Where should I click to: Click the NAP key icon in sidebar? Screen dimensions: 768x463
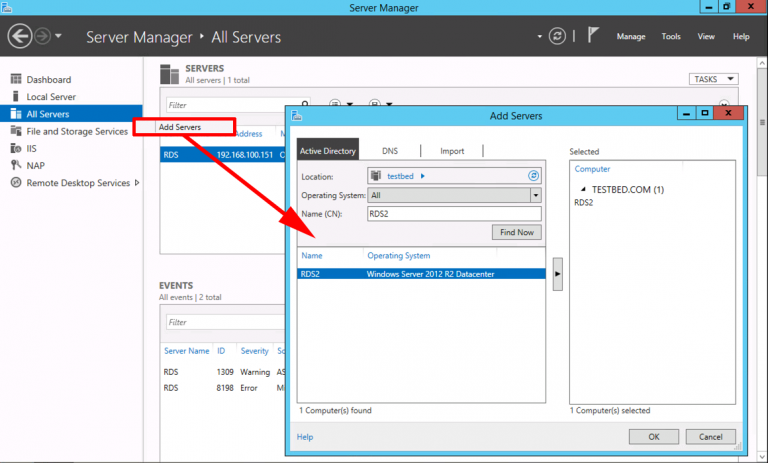pyautogui.click(x=16, y=165)
